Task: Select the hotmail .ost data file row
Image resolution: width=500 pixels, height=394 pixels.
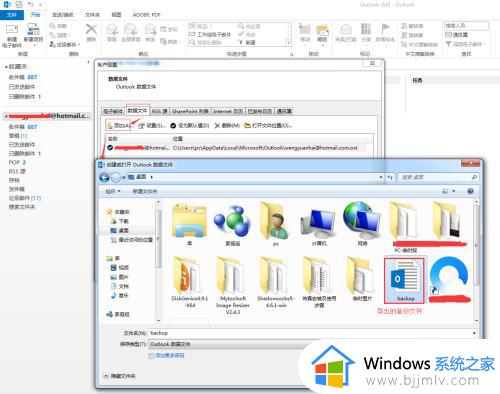Action: pyautogui.click(x=237, y=148)
